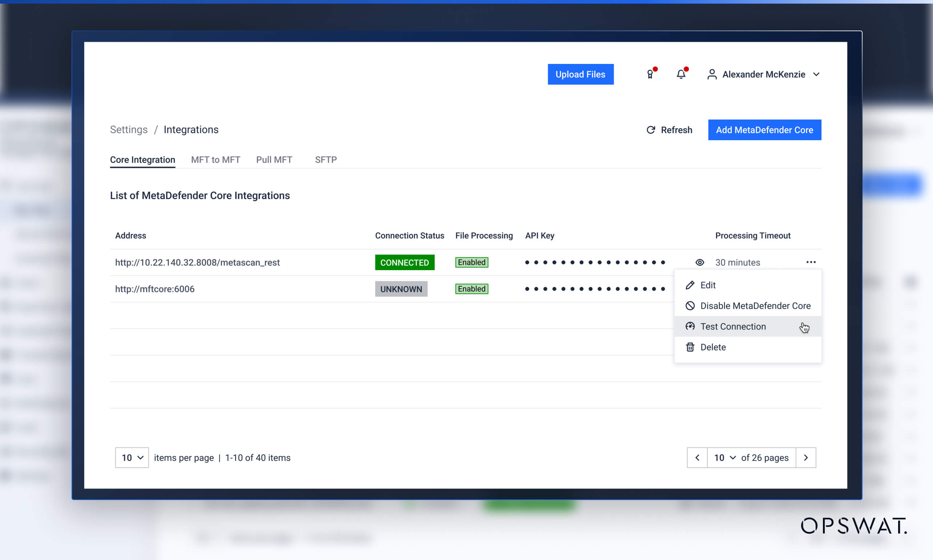
Task: Click the user profile person icon
Action: point(712,74)
